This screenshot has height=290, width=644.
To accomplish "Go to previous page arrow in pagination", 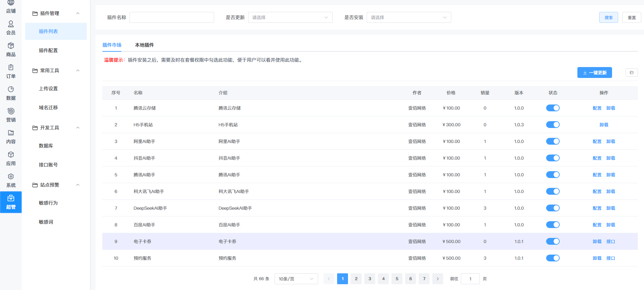I will (329, 279).
